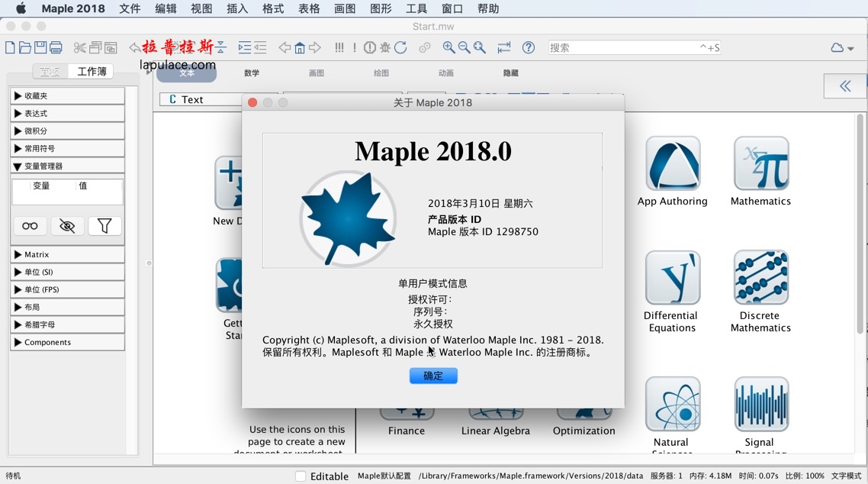The image size is (868, 484).
Task: Execute the entire worksheet (!!! icon)
Action: coord(339,47)
